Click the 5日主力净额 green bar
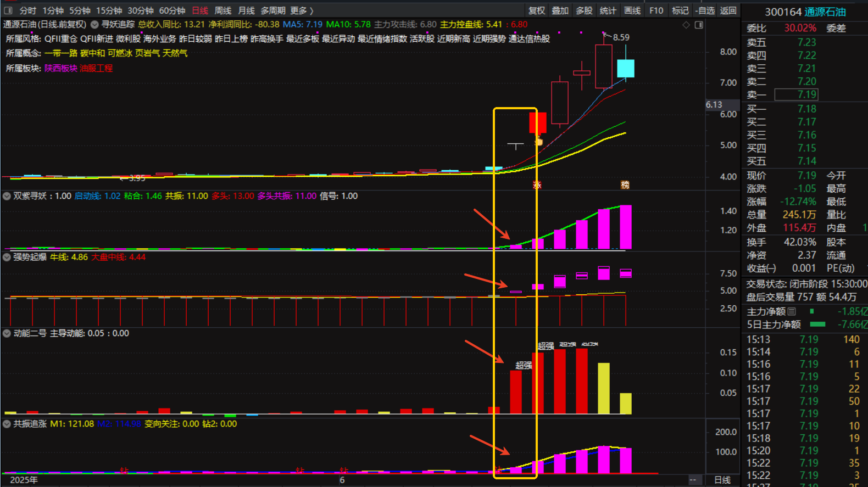The width and height of the screenshot is (868, 487). pyautogui.click(x=817, y=324)
